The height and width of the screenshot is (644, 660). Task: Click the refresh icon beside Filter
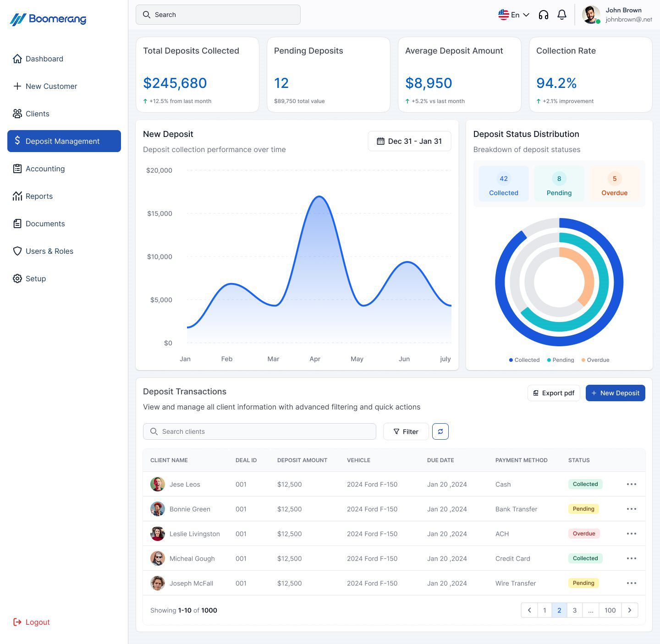pyautogui.click(x=440, y=431)
